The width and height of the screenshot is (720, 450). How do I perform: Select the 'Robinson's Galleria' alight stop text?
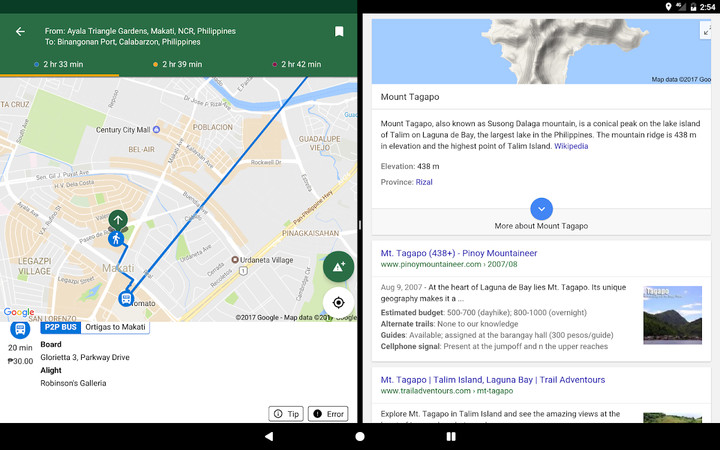(x=73, y=383)
